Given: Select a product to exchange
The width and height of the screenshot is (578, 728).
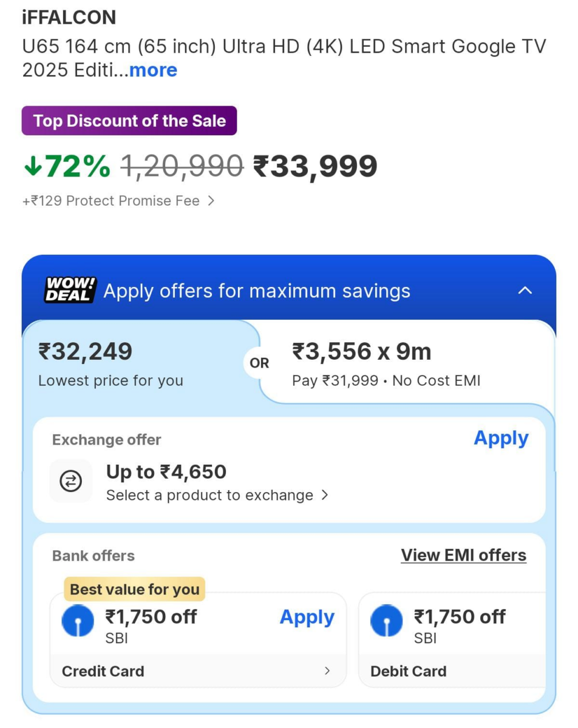Looking at the screenshot, I should 217,495.
